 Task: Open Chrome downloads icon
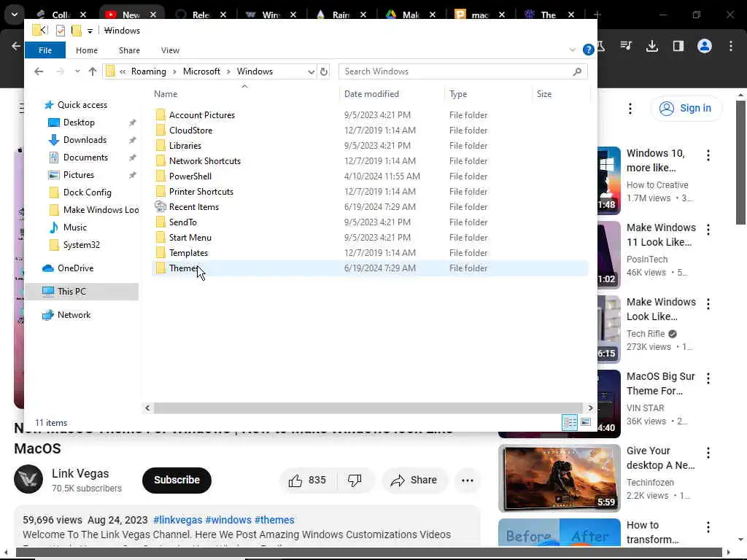[x=651, y=46]
